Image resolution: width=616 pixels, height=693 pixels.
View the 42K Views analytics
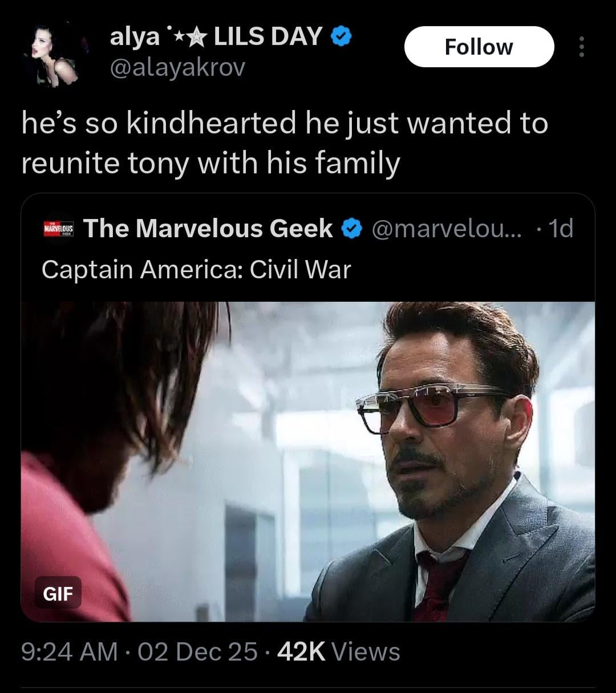click(338, 651)
